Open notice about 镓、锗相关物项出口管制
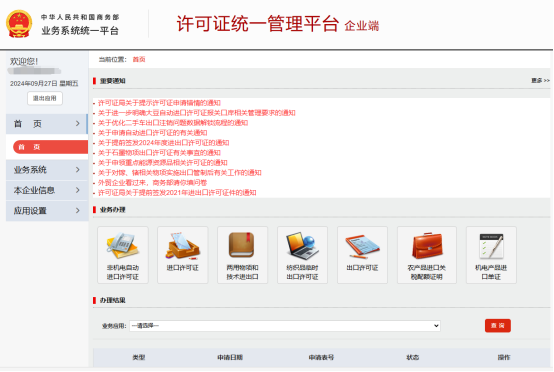The width and height of the screenshot is (554, 372). 179,172
